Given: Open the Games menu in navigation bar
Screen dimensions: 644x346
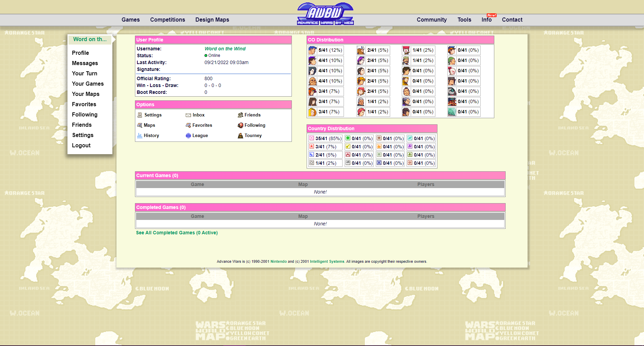Looking at the screenshot, I should [131, 20].
